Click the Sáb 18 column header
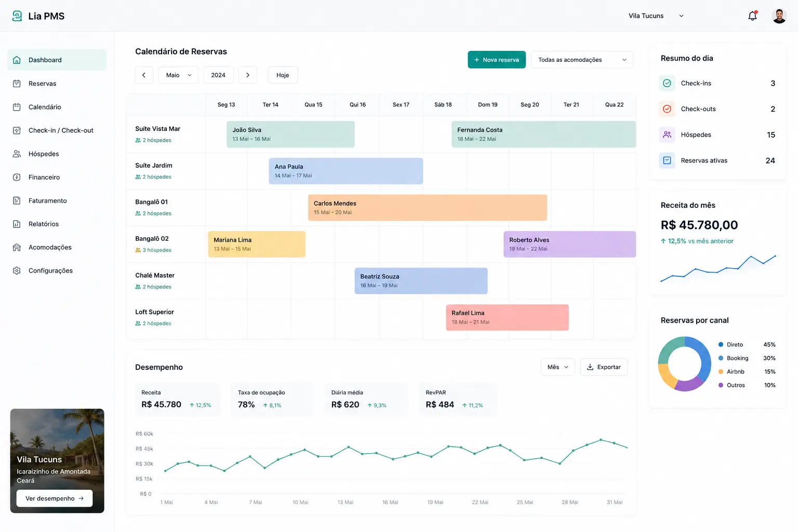 pos(443,104)
